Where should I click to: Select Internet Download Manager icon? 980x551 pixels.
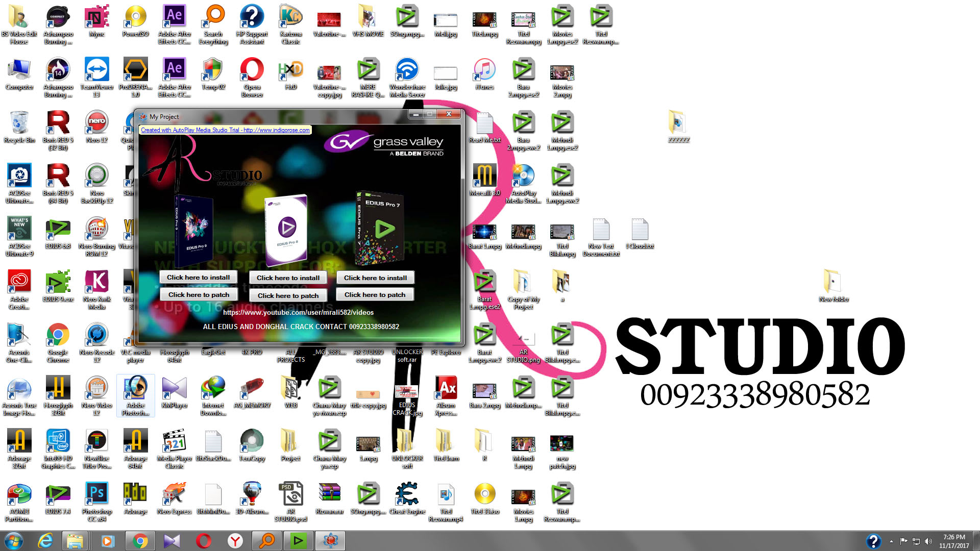click(x=213, y=396)
